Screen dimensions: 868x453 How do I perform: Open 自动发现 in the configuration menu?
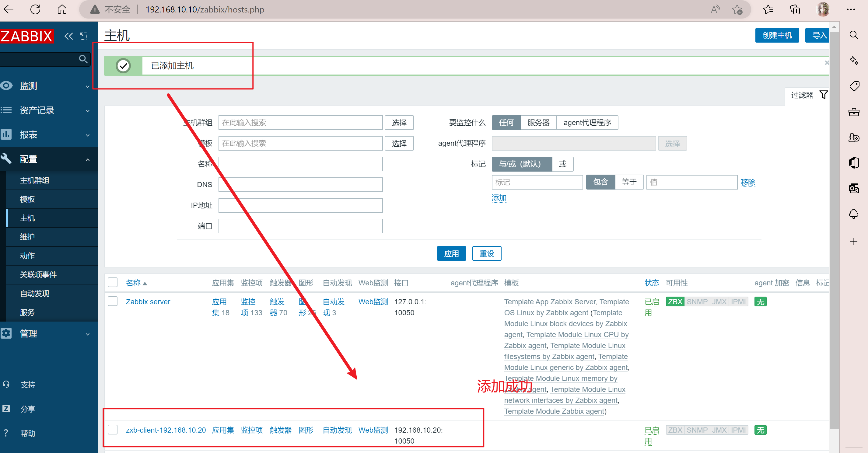tap(52, 293)
